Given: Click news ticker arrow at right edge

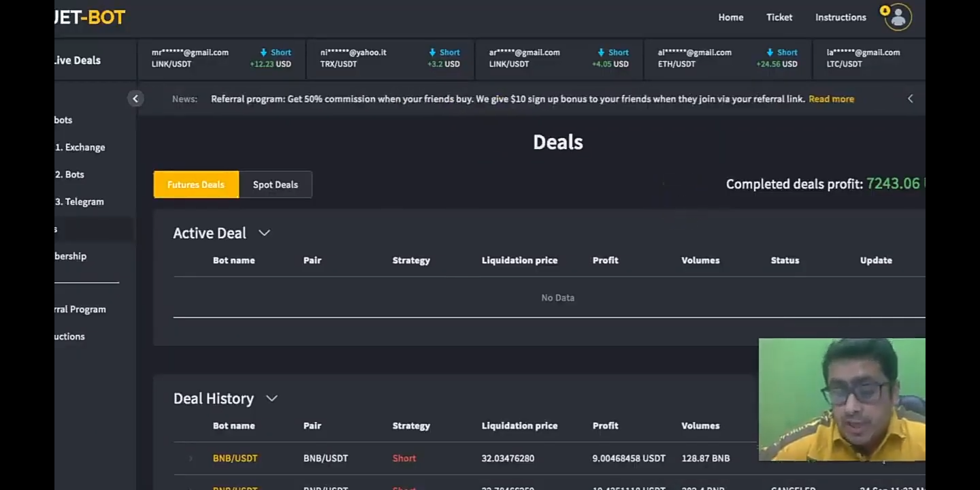Looking at the screenshot, I should pyautogui.click(x=910, y=99).
